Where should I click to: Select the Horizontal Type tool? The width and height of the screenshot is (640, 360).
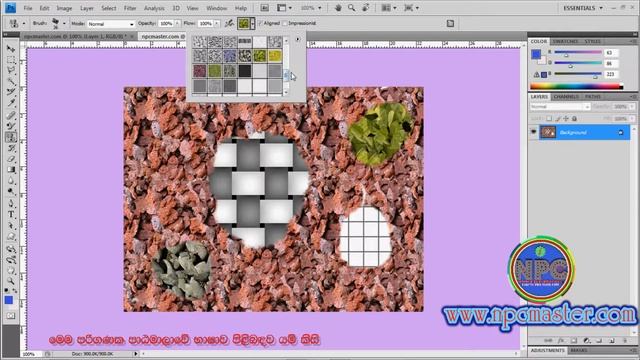(x=11, y=214)
